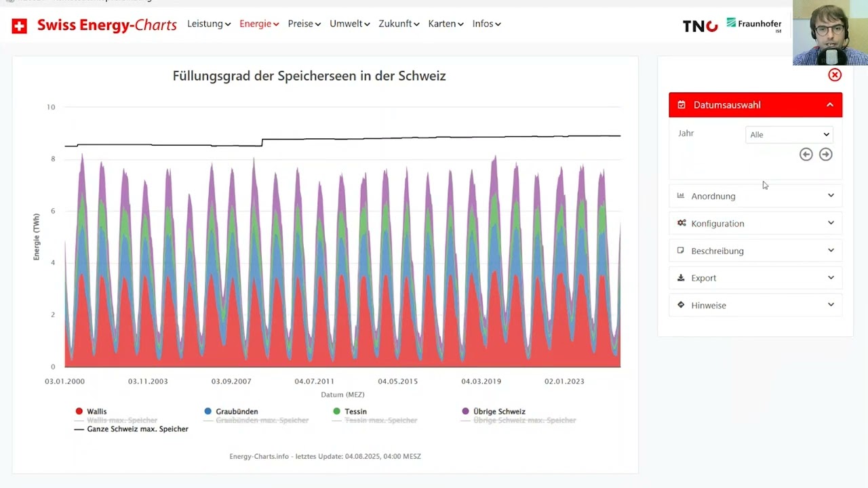868x488 pixels.
Task: Toggle Graubünden series in legend
Action: pyautogui.click(x=231, y=411)
